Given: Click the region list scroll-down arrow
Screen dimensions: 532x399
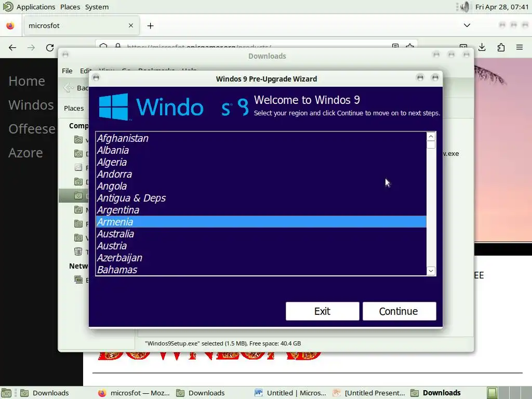Looking at the screenshot, I should 431,271.
